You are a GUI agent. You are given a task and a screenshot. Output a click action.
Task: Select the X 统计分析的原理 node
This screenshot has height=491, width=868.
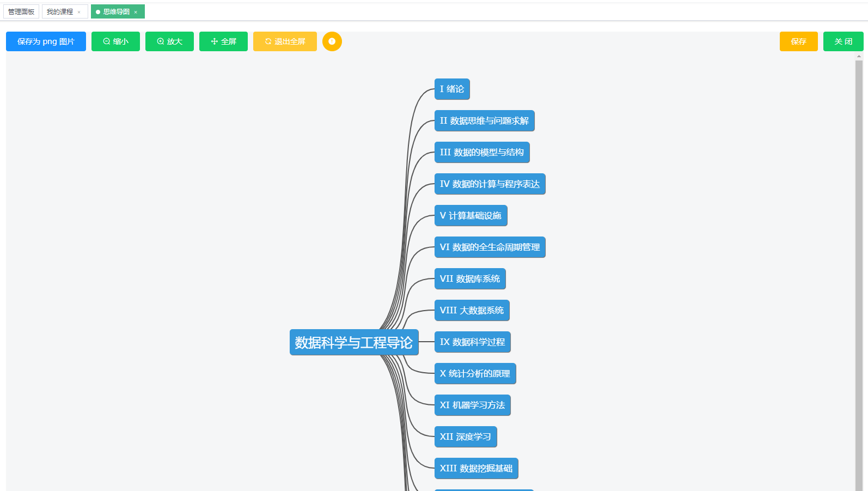[x=475, y=374]
